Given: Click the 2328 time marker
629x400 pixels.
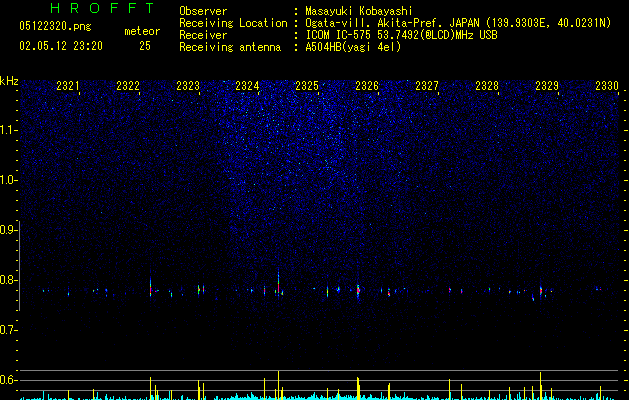Looking at the screenshot, I should pyautogui.click(x=487, y=85).
